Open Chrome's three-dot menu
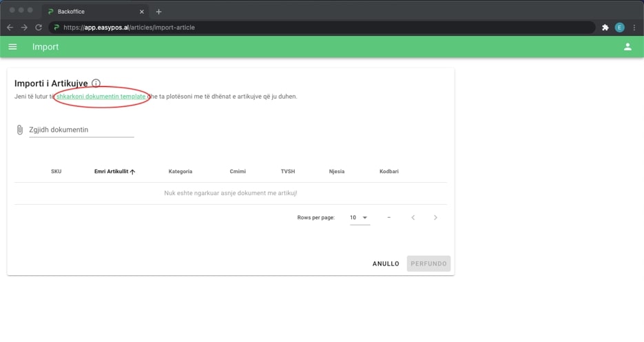 point(634,28)
